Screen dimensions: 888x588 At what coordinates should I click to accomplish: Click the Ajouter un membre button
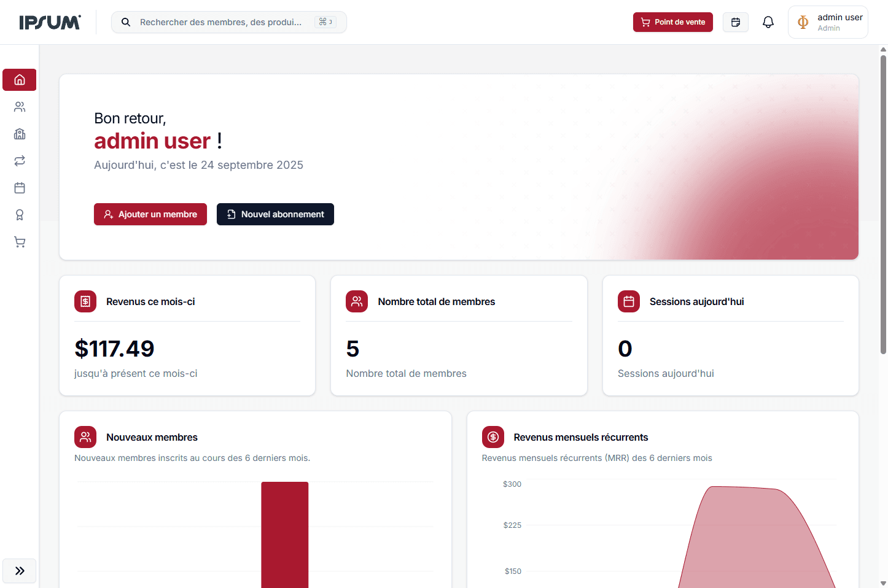click(150, 214)
